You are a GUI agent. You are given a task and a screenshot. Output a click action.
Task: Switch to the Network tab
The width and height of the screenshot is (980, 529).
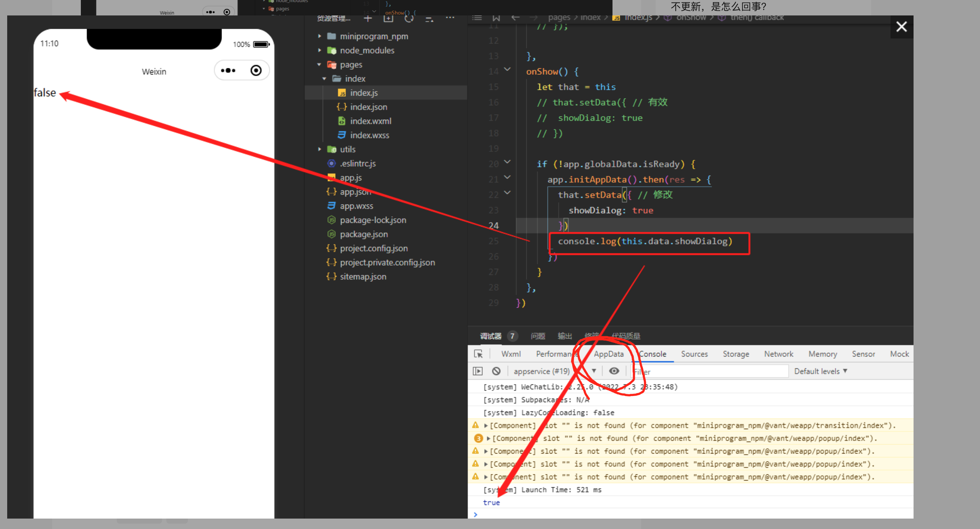coord(778,354)
